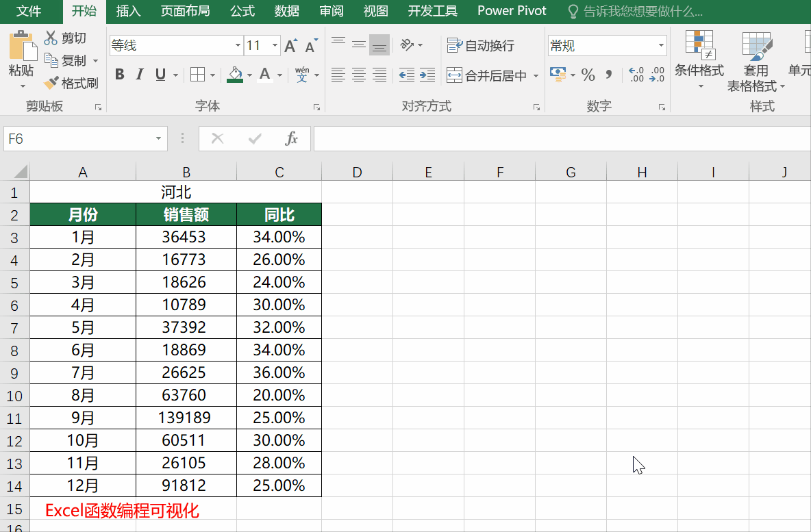811x532 pixels.
Task: Open Conditional Formatting 条件格式
Action: 699,58
